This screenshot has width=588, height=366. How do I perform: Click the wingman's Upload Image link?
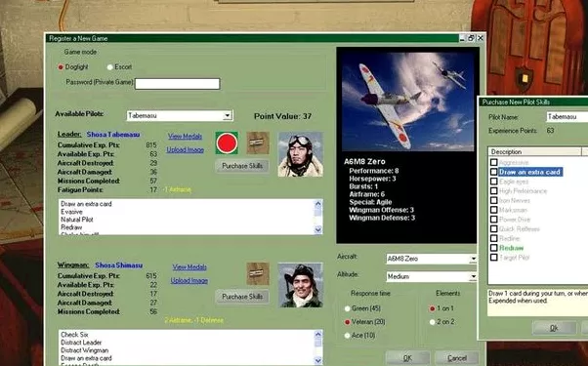point(189,280)
